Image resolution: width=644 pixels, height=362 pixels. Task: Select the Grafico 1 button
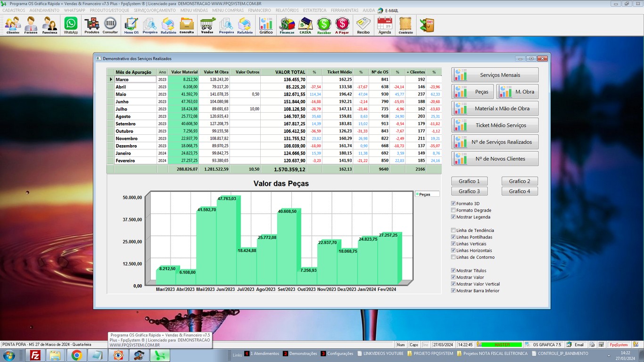pos(469,181)
